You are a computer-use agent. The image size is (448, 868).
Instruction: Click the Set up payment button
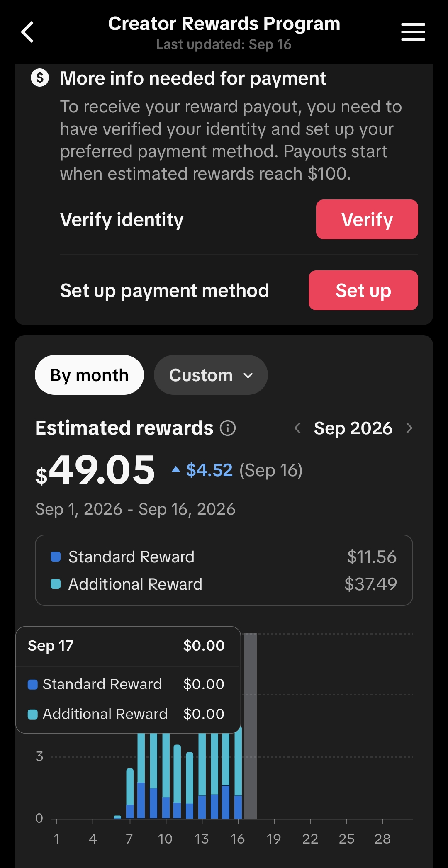(363, 290)
